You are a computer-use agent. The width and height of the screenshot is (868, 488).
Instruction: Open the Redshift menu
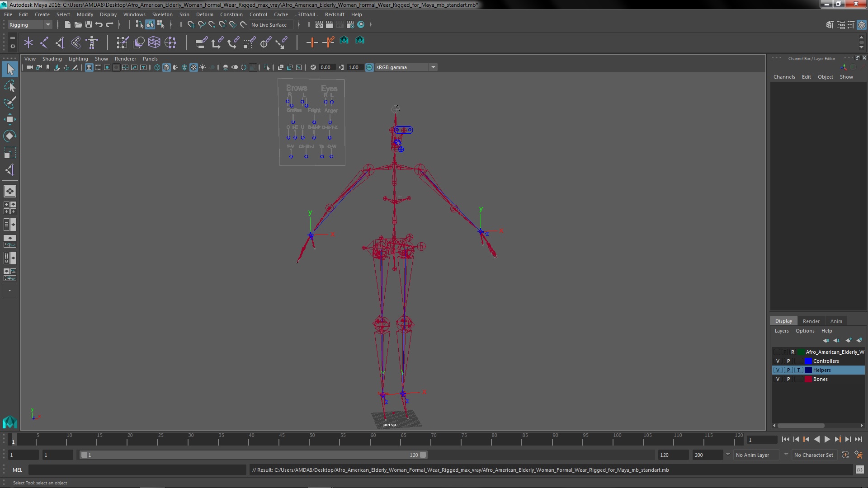pos(335,14)
